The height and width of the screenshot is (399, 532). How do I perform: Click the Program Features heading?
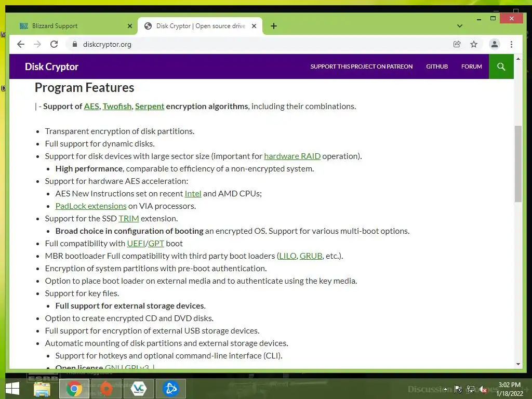(85, 87)
